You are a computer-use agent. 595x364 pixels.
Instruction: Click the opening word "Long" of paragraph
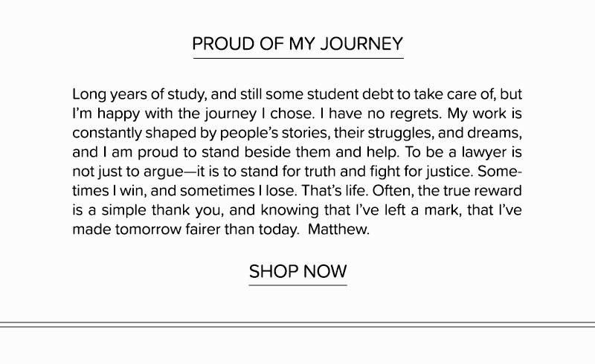click(89, 96)
